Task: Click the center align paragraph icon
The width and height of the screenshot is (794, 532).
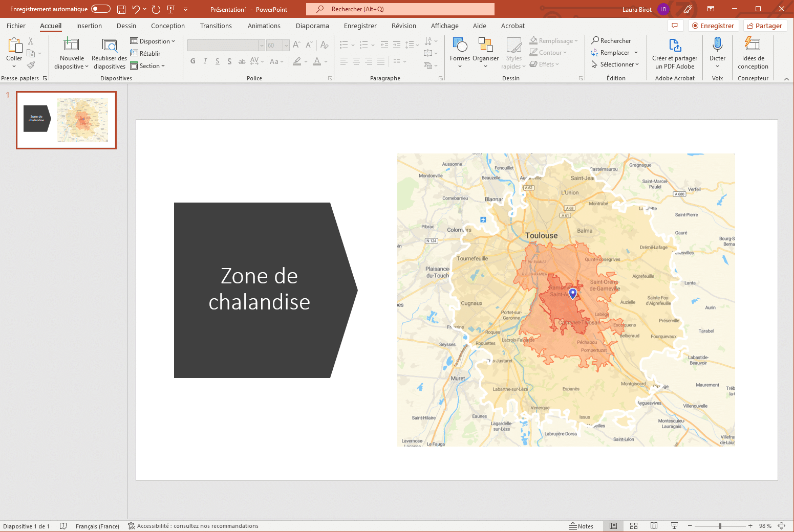Action: point(356,61)
